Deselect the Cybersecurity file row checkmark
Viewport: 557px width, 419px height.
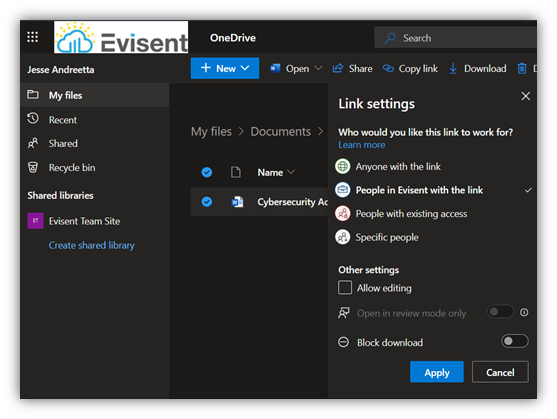(207, 202)
